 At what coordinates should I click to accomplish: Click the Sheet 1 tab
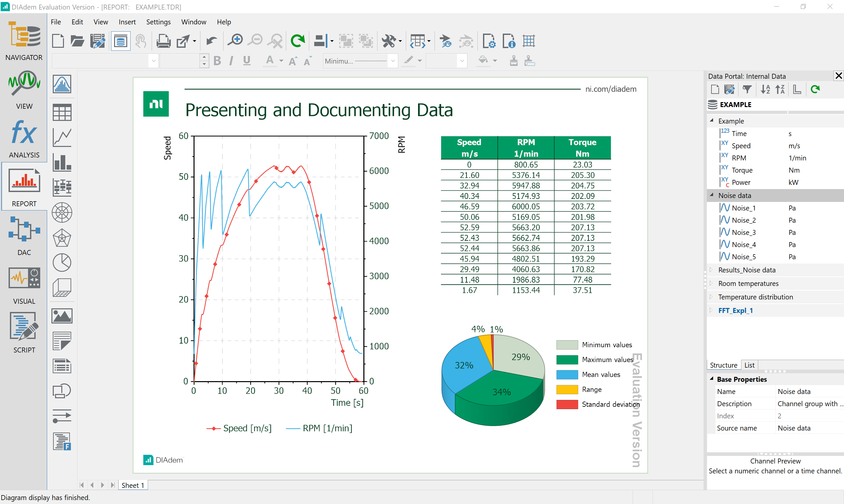tap(133, 485)
